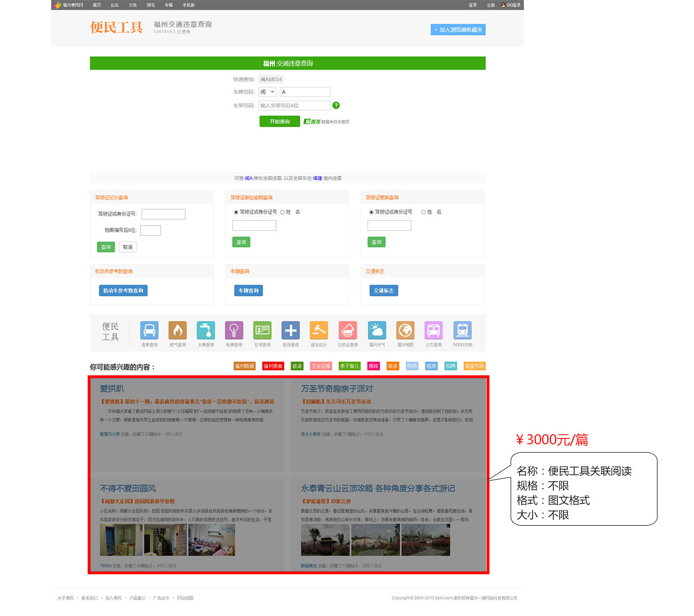Open 不得不爱田园风 article title

pyautogui.click(x=128, y=489)
